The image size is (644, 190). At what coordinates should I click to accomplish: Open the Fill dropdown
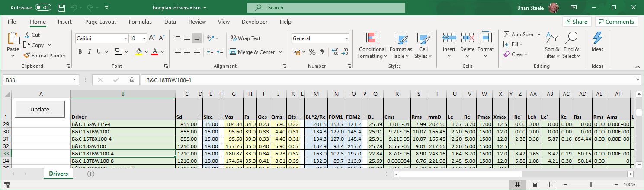(x=513, y=44)
